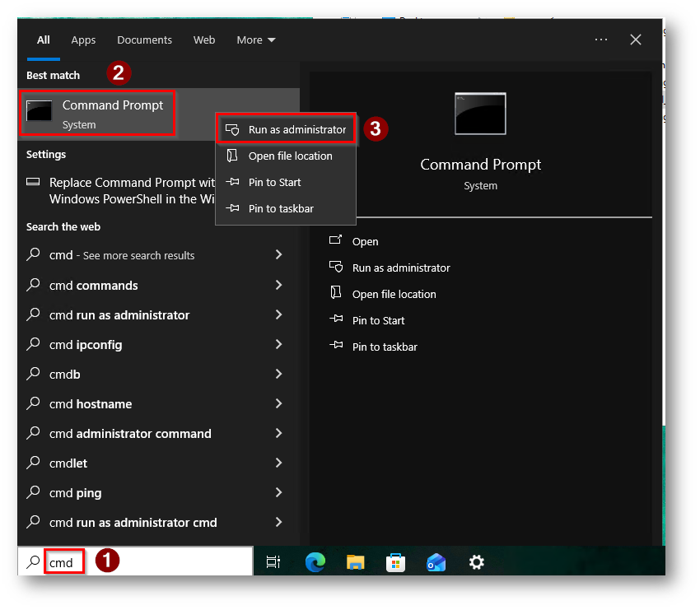This screenshot has height=610, width=700.
Task: Click the large Command Prompt icon in preview pane
Action: tap(480, 114)
